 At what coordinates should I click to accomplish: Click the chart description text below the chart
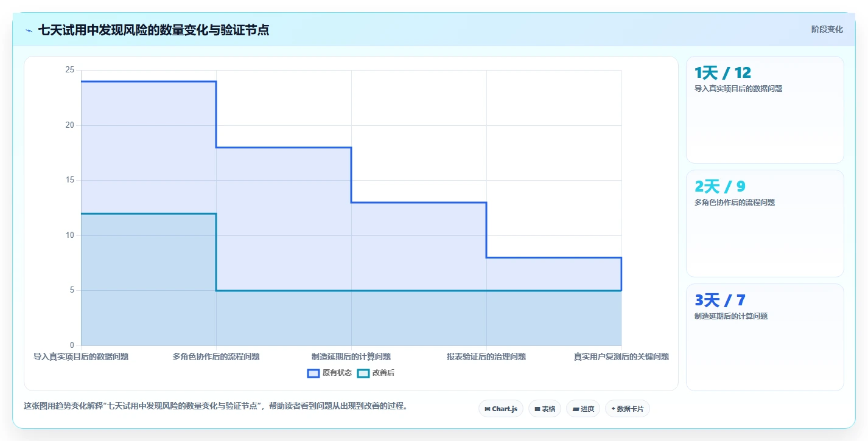click(215, 406)
